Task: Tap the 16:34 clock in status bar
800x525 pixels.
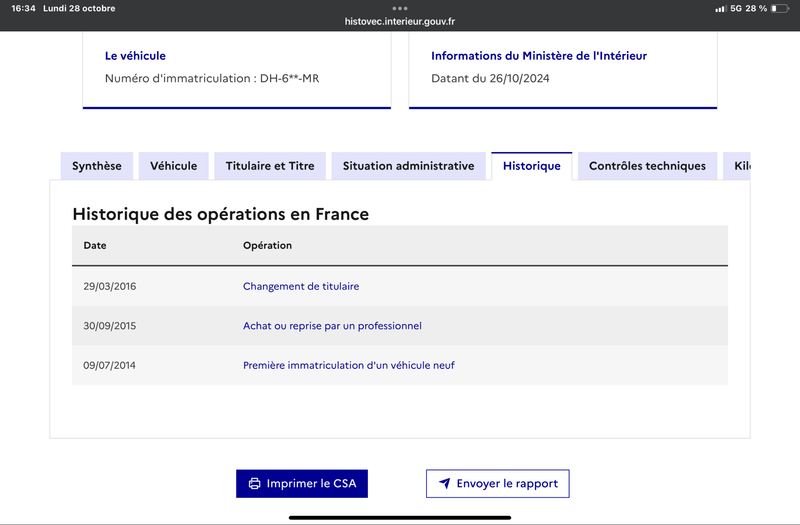Action: coord(23,8)
